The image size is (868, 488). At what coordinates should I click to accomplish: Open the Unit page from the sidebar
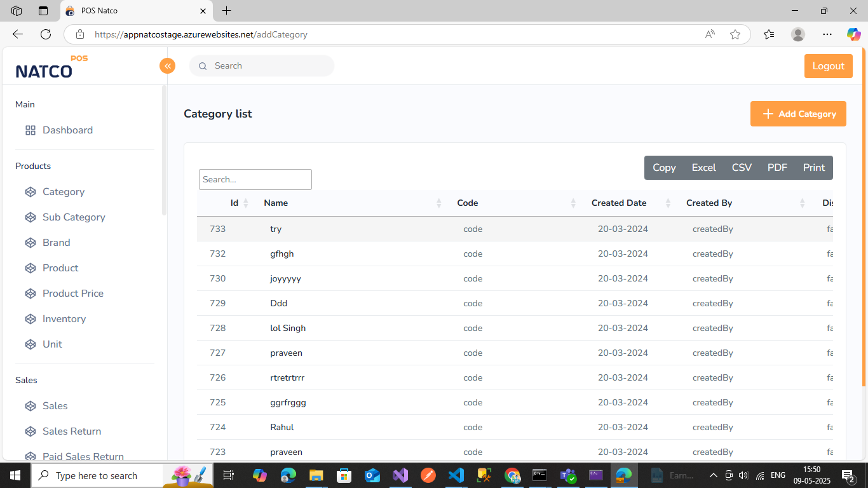pyautogui.click(x=52, y=344)
